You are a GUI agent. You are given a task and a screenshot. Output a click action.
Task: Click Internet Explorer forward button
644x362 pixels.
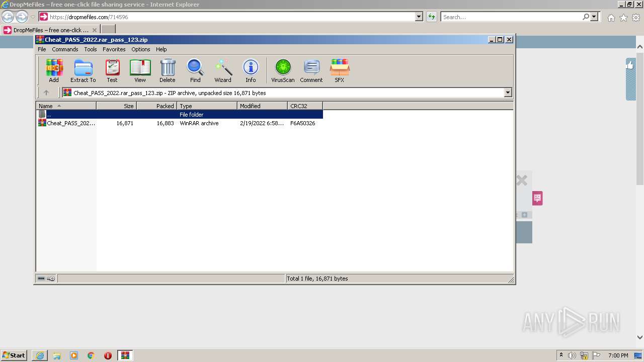pyautogui.click(x=22, y=17)
